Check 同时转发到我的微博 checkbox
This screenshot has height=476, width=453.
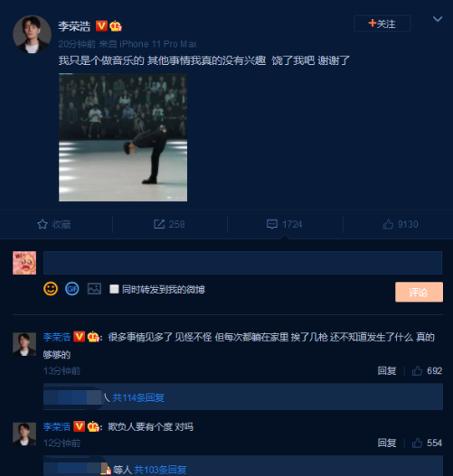tap(114, 289)
